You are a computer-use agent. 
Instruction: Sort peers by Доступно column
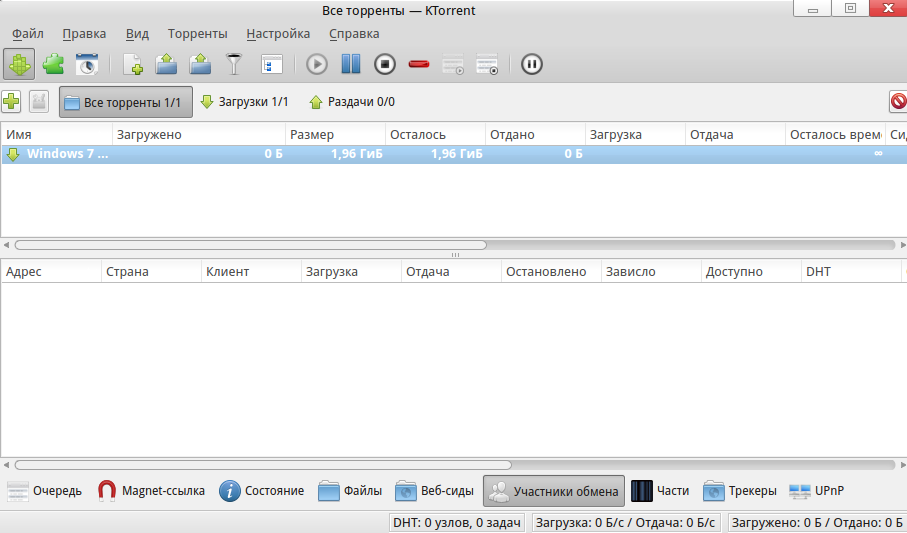[x=751, y=271]
